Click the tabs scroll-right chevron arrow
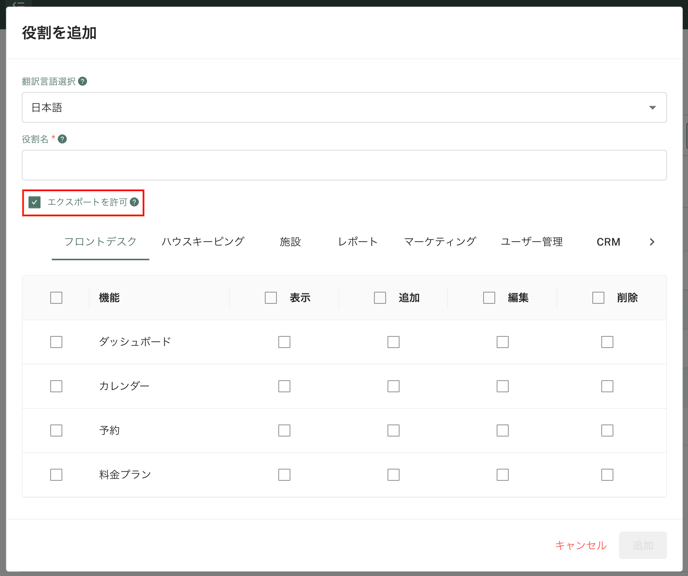This screenshot has width=688, height=576. (x=652, y=242)
